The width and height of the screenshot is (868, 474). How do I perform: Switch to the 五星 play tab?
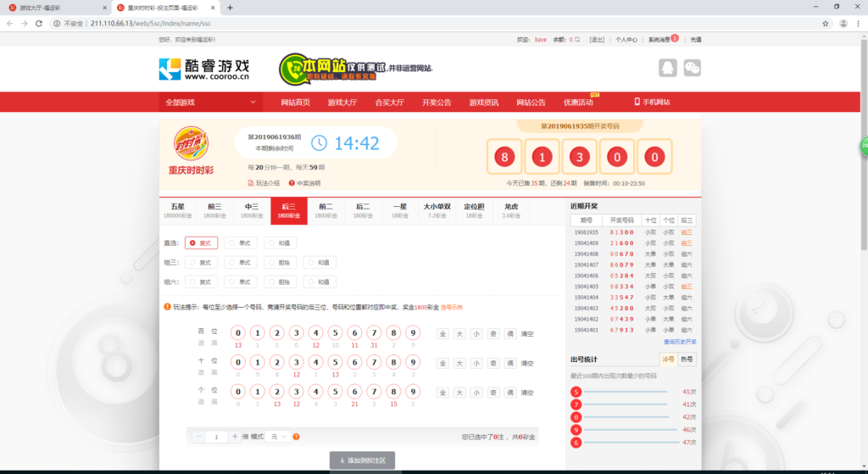pos(177,209)
